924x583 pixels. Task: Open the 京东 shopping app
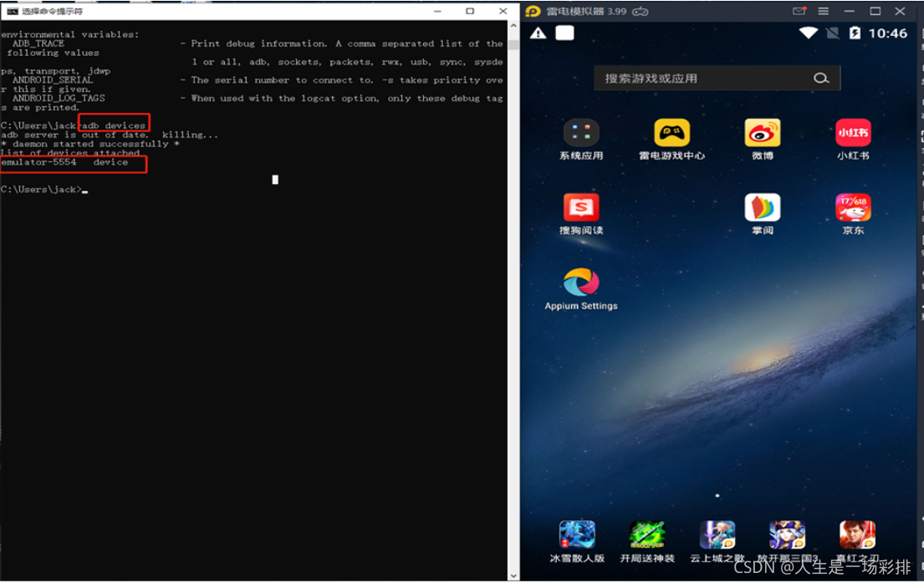[853, 207]
